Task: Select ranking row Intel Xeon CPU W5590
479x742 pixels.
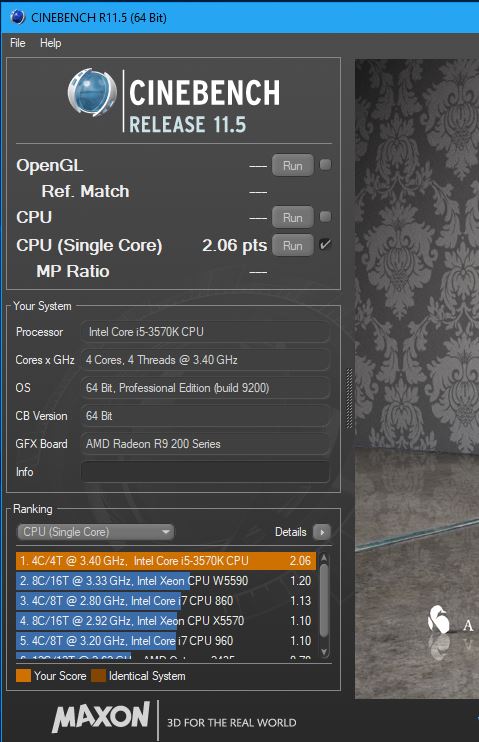Action: tap(166, 581)
